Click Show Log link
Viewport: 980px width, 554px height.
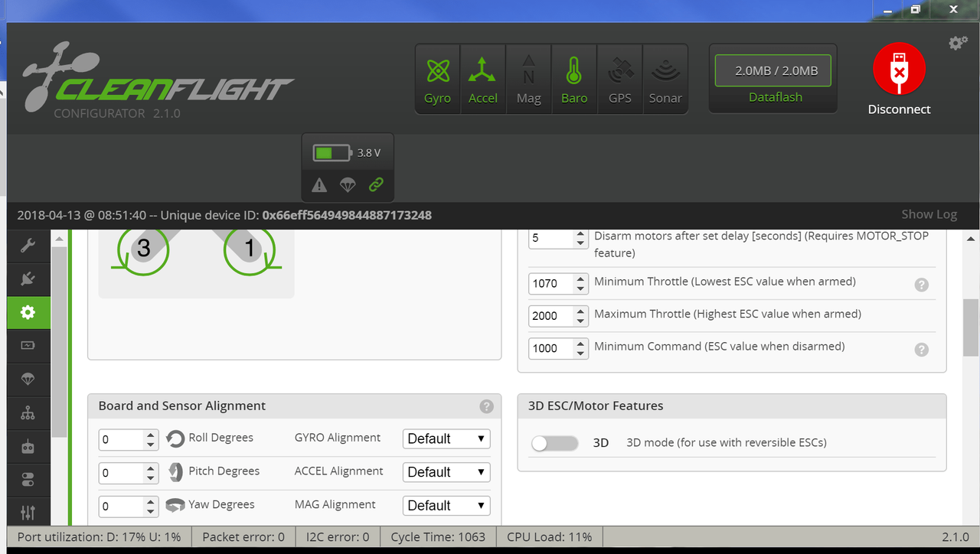click(929, 214)
